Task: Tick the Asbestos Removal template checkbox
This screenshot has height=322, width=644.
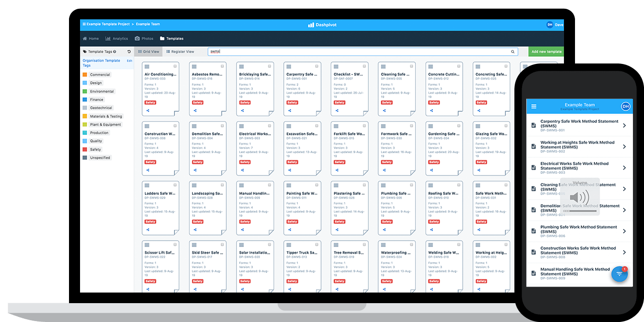Action: (222, 67)
